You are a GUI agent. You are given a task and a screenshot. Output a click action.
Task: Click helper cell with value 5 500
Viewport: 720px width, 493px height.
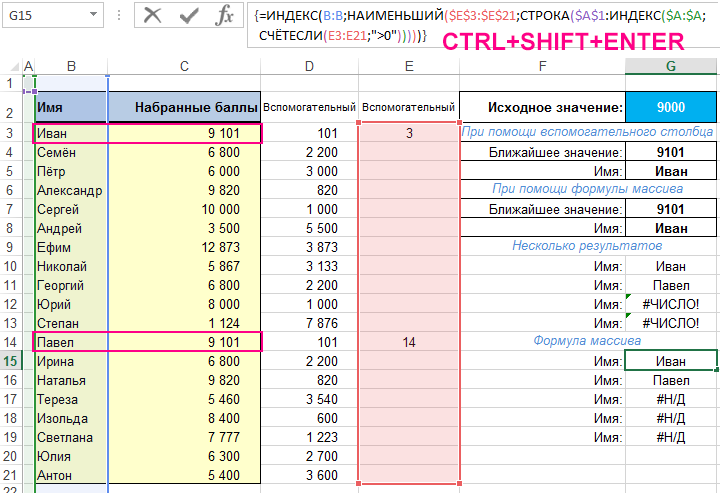coord(309,228)
